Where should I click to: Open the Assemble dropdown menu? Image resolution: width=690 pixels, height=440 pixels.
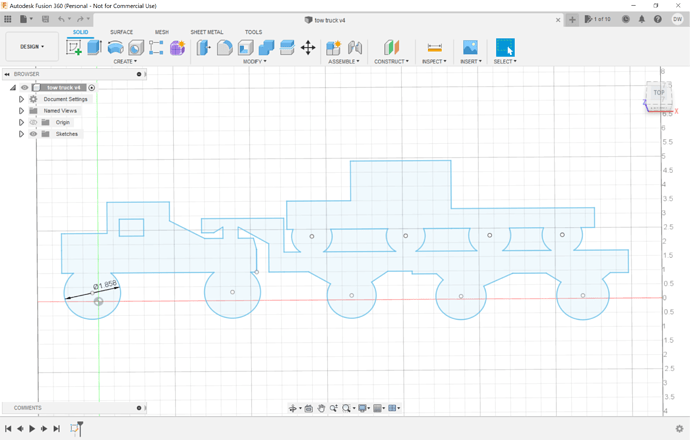click(344, 62)
